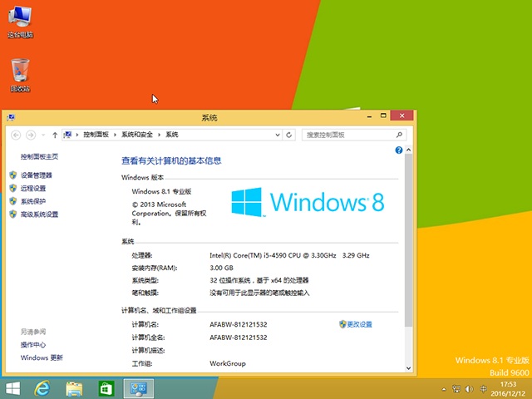Expand chevron before 控制面板 breadcrumb
Image resolution: width=532 pixels, height=399 pixels.
click(x=77, y=135)
